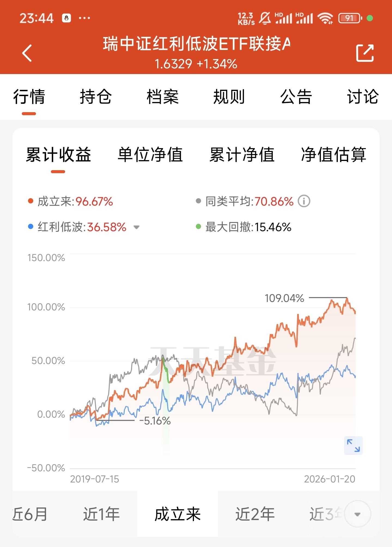
Task: Tap the WiFi status icon
Action: tap(326, 18)
